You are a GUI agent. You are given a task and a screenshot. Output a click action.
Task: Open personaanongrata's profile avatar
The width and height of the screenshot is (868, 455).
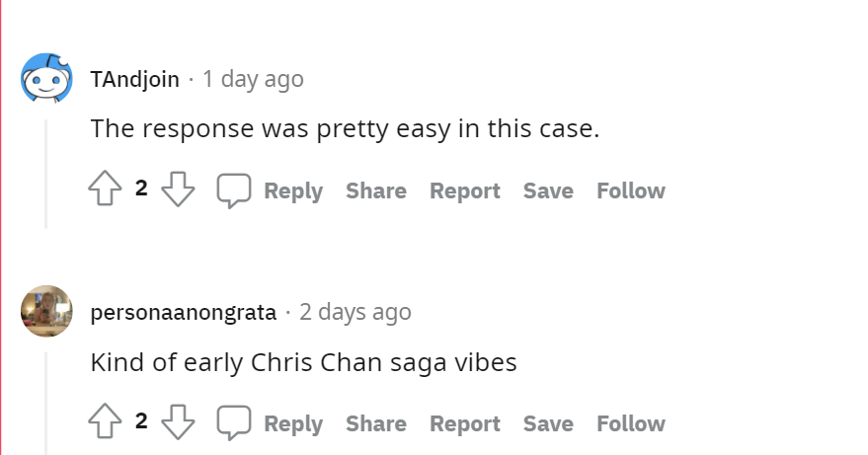[46, 311]
